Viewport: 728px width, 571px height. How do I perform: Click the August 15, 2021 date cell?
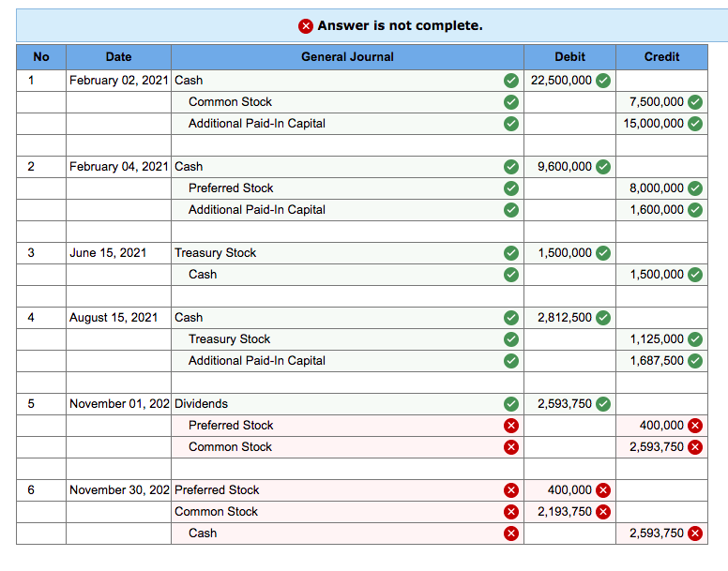(119, 318)
